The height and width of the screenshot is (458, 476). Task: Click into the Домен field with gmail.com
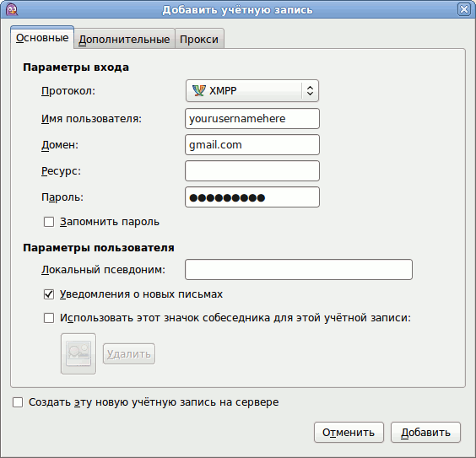click(x=252, y=145)
